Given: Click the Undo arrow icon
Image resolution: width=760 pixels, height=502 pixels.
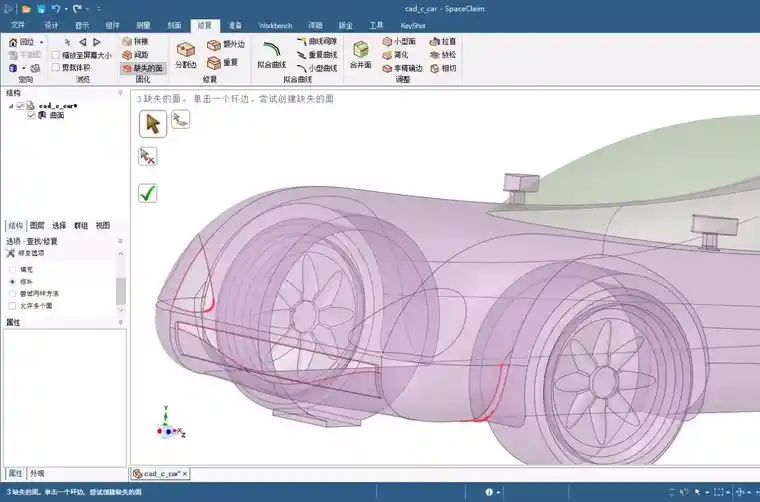Looking at the screenshot, I should pos(56,9).
